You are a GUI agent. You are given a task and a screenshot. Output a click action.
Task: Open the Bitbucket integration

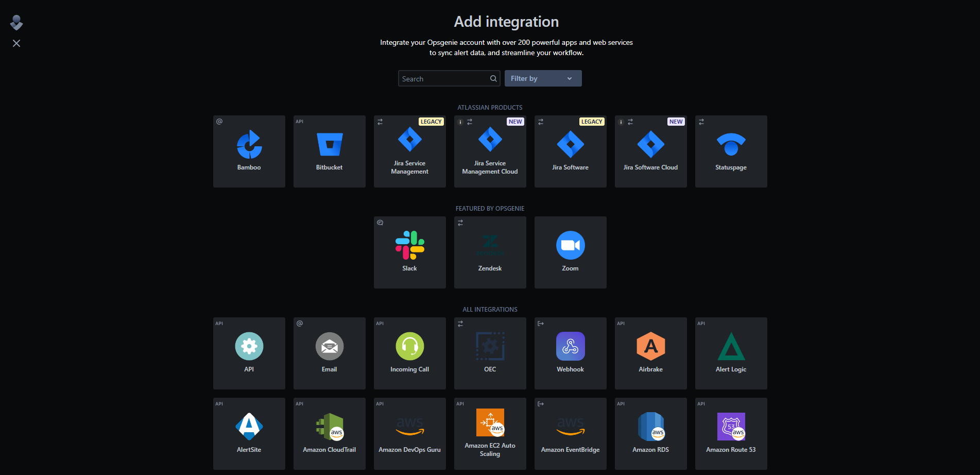(329, 145)
